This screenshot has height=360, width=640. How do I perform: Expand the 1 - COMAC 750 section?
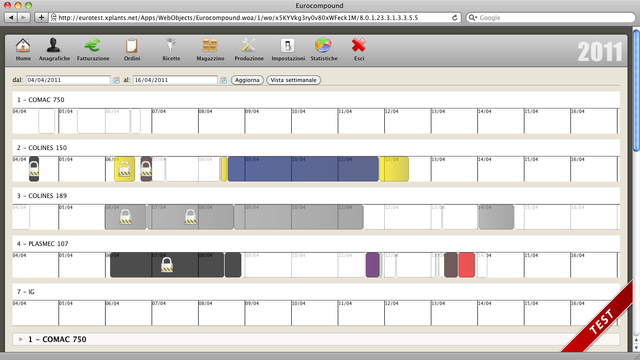(21, 339)
